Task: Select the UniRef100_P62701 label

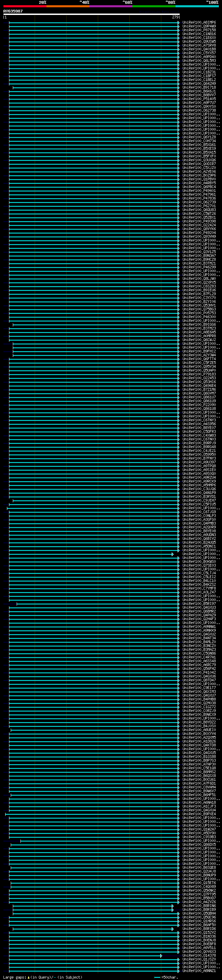Action: 199,206
